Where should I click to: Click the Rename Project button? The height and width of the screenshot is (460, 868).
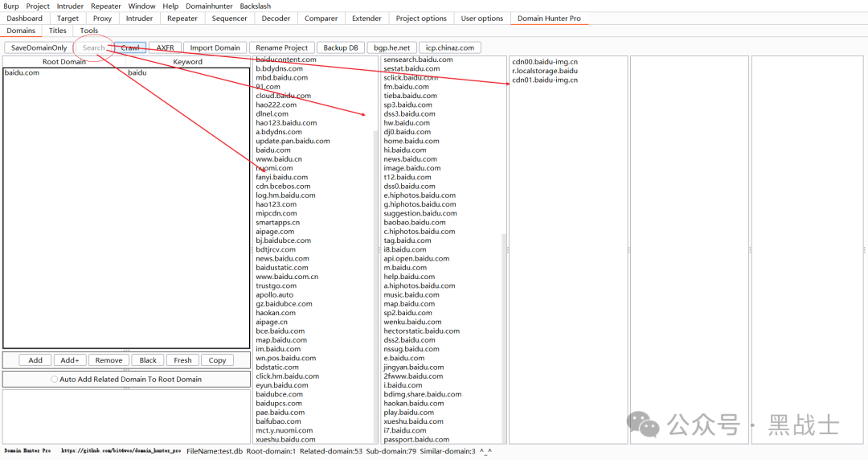point(282,47)
